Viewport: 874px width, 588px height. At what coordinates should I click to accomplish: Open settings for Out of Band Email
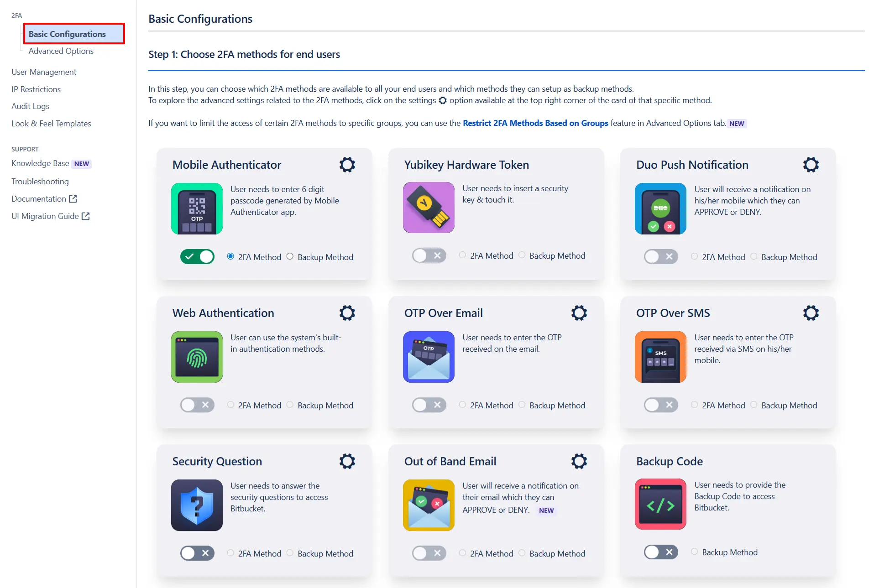(x=579, y=461)
